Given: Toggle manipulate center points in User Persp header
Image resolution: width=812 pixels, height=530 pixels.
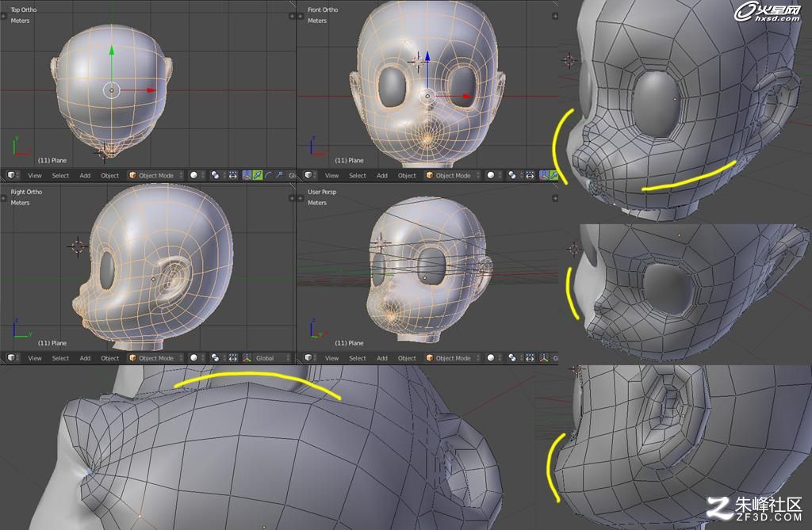Looking at the screenshot, I should [x=530, y=357].
